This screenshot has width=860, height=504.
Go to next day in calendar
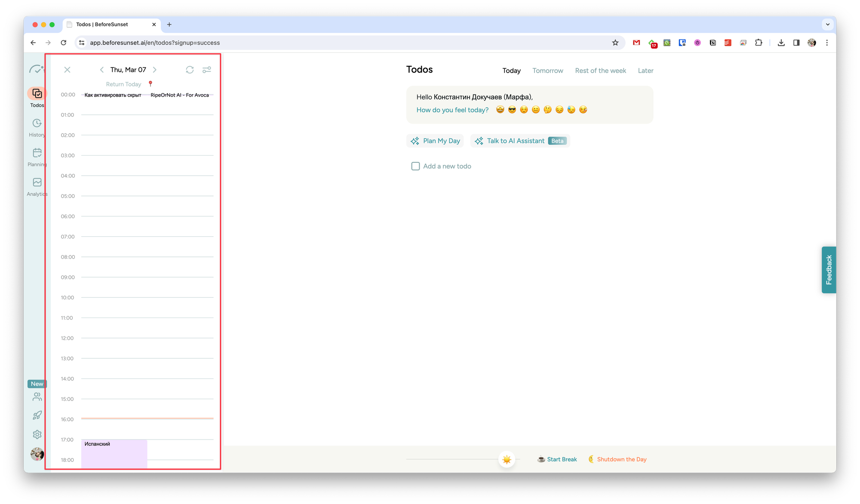click(155, 70)
